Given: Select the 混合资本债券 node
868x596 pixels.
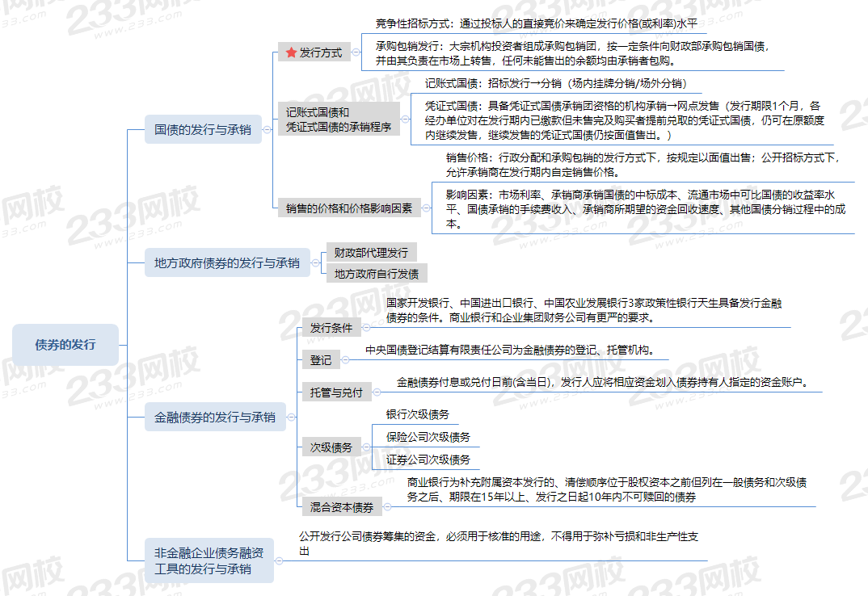Looking at the screenshot, I should (342, 507).
